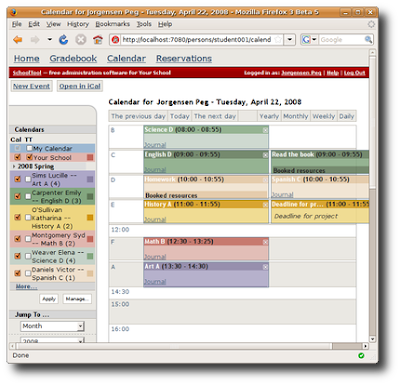400x385 pixels.
Task: Uncheck Cal checkbox for Daniels Victor Spanish C
Action: [x=18, y=273]
